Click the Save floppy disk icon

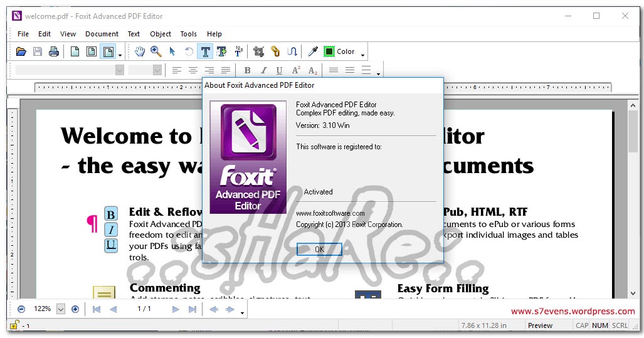pos(38,52)
